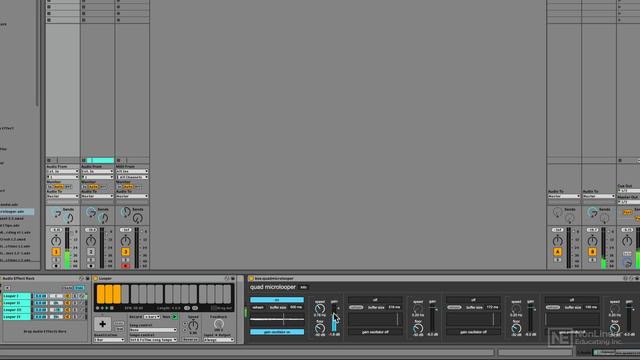Adjust return B pan knob
The image size is (640, 360).
[x=592, y=241]
